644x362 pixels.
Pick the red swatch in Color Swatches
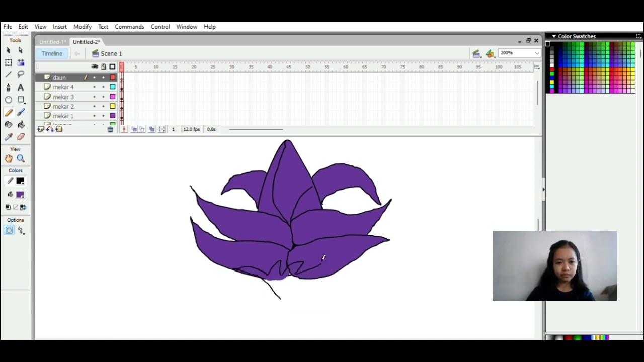pyautogui.click(x=552, y=70)
